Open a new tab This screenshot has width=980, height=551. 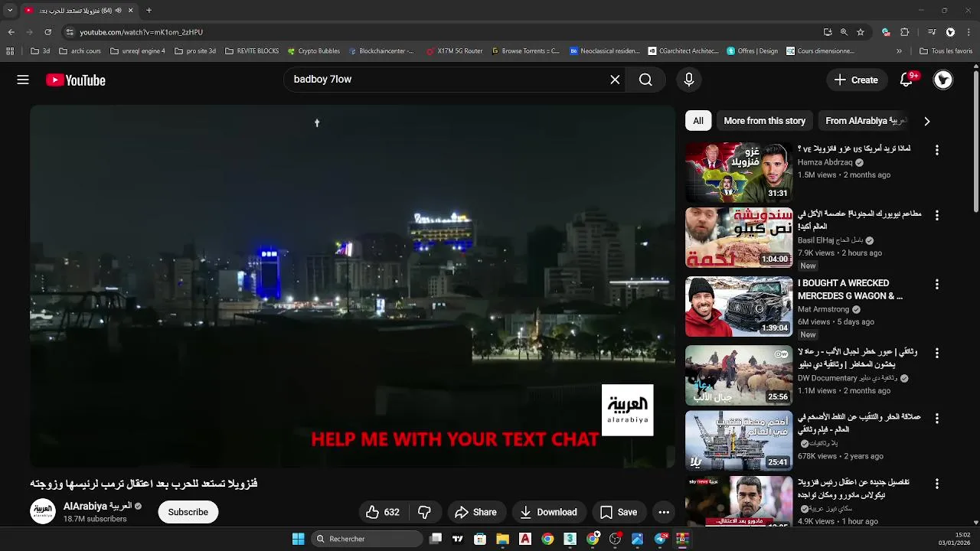point(149,10)
